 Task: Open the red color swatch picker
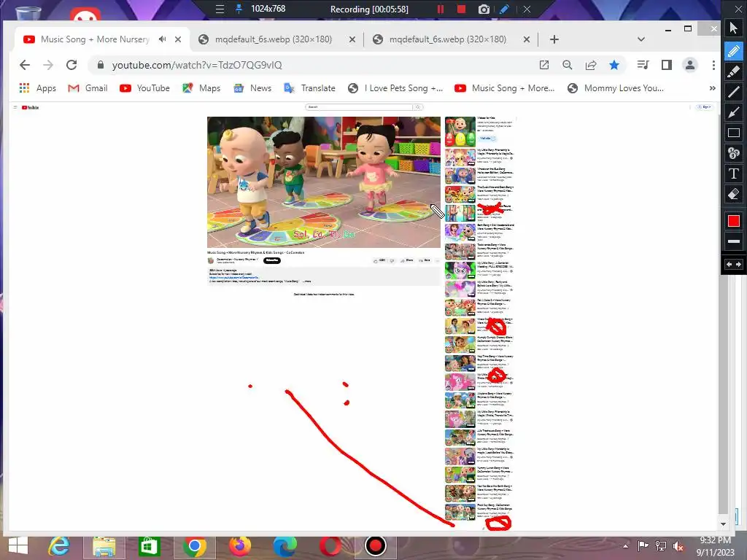tap(734, 221)
